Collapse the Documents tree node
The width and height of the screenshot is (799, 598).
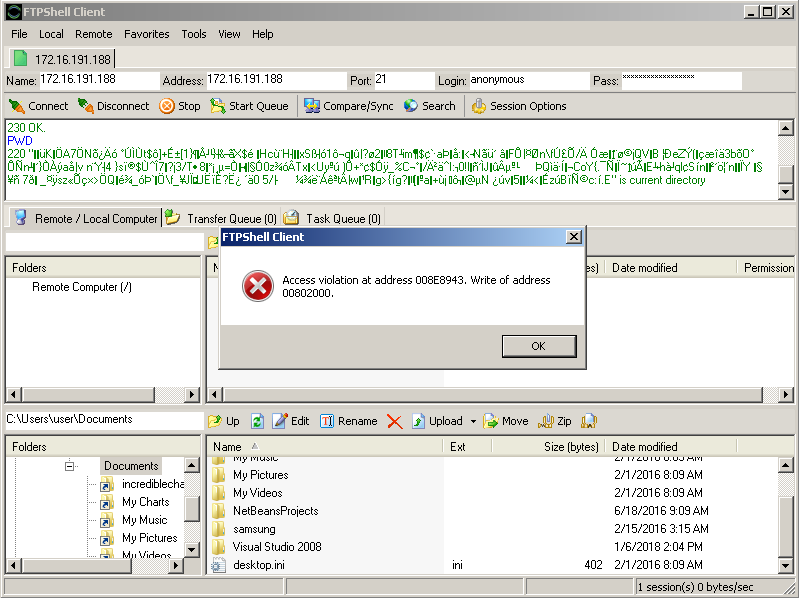(70, 466)
